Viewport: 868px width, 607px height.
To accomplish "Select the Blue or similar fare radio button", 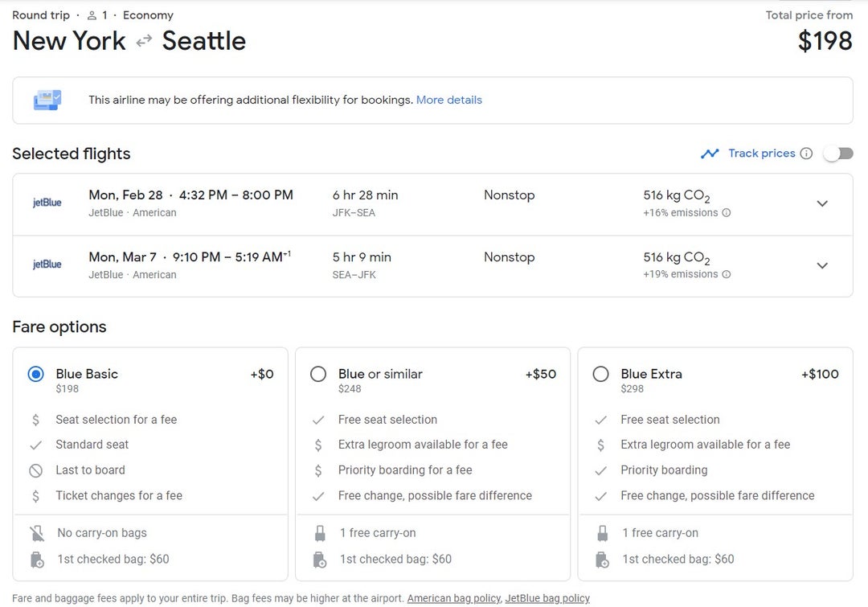I will coord(318,374).
